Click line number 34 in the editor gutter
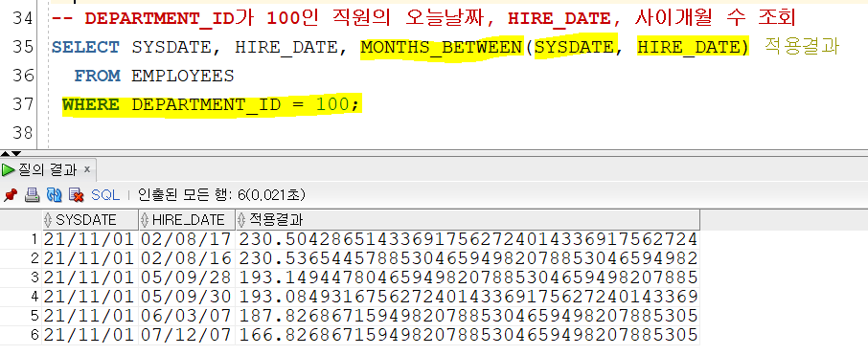 (23, 19)
